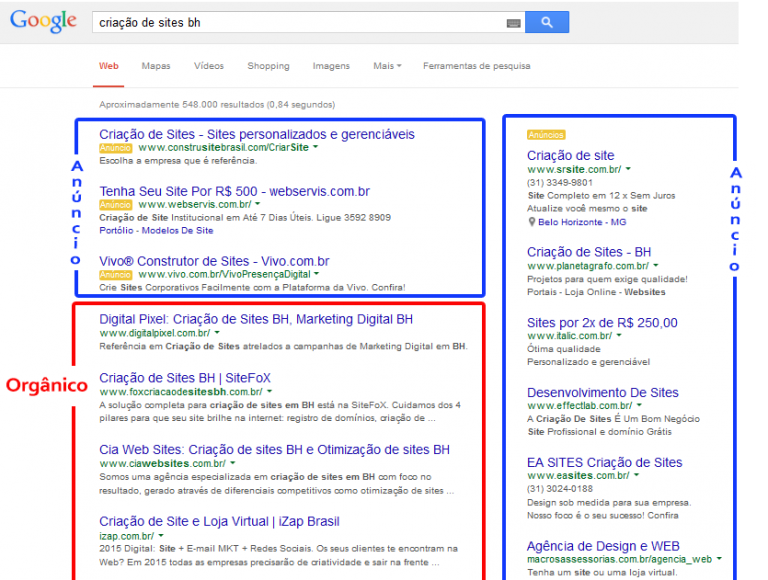This screenshot has height=580, width=768.
Task: Expand arrow next to www.webservis.com.br URL
Action: click(258, 204)
